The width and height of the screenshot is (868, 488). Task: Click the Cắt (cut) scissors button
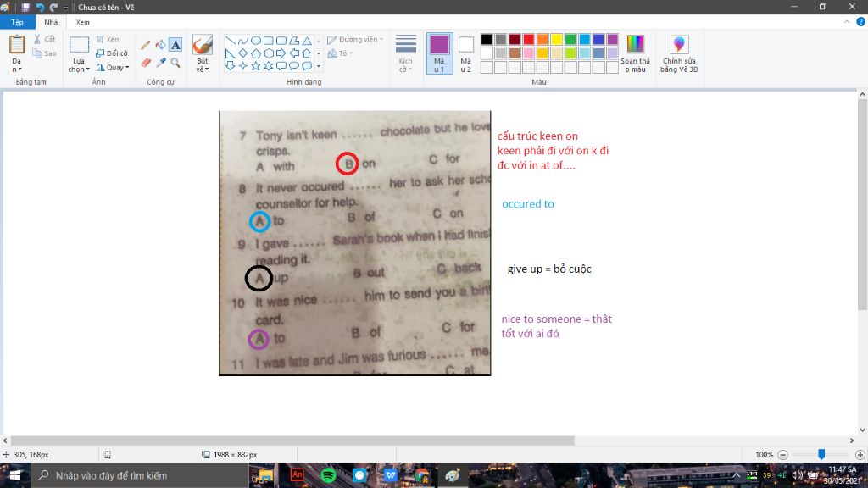point(44,39)
